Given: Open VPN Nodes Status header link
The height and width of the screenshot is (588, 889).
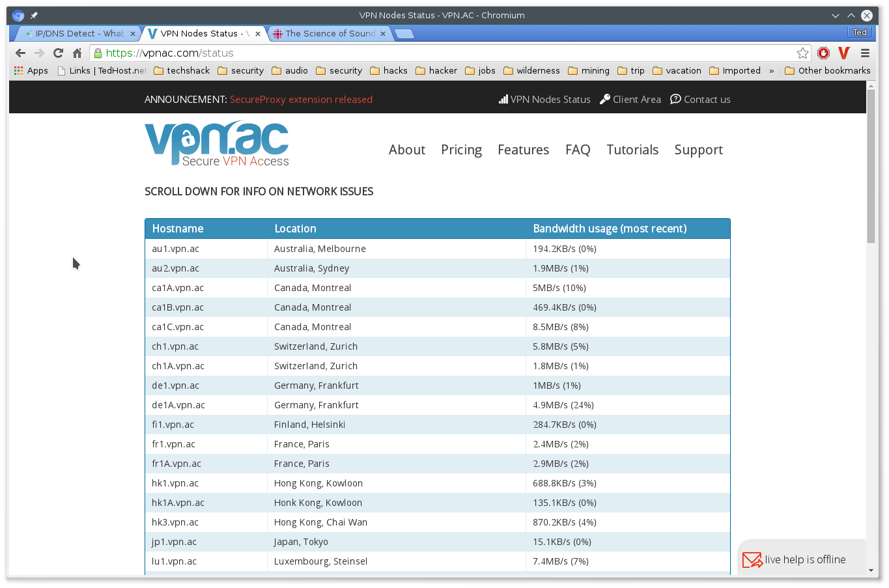Looking at the screenshot, I should [x=544, y=100].
